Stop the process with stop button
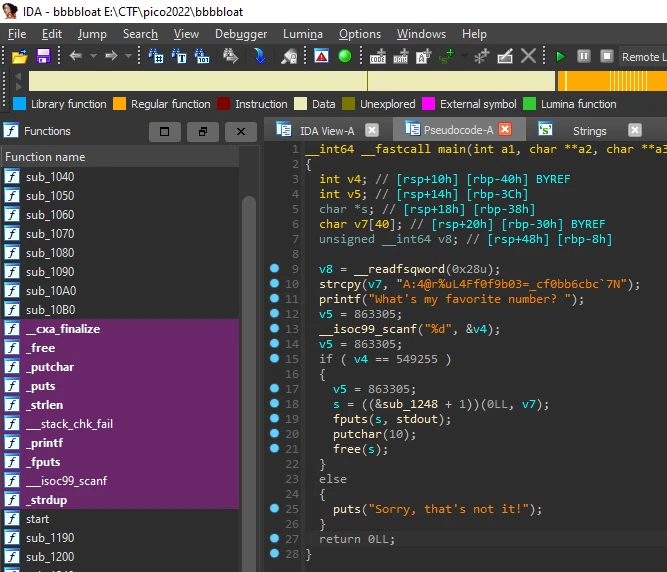Image resolution: width=667 pixels, height=572 pixels. coord(607,56)
